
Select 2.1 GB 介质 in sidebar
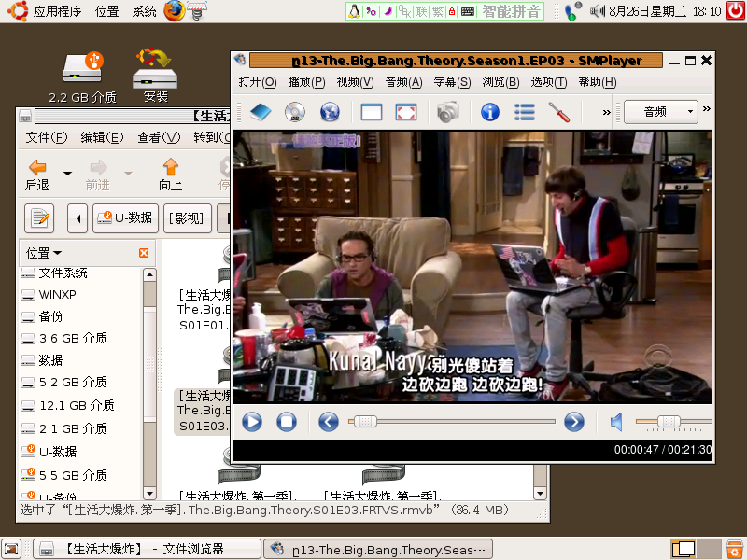tap(63, 429)
